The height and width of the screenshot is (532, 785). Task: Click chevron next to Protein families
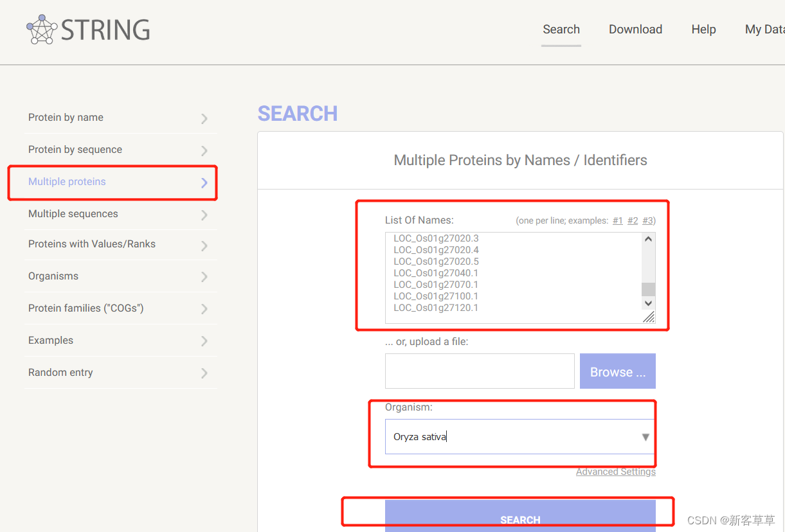[204, 309]
